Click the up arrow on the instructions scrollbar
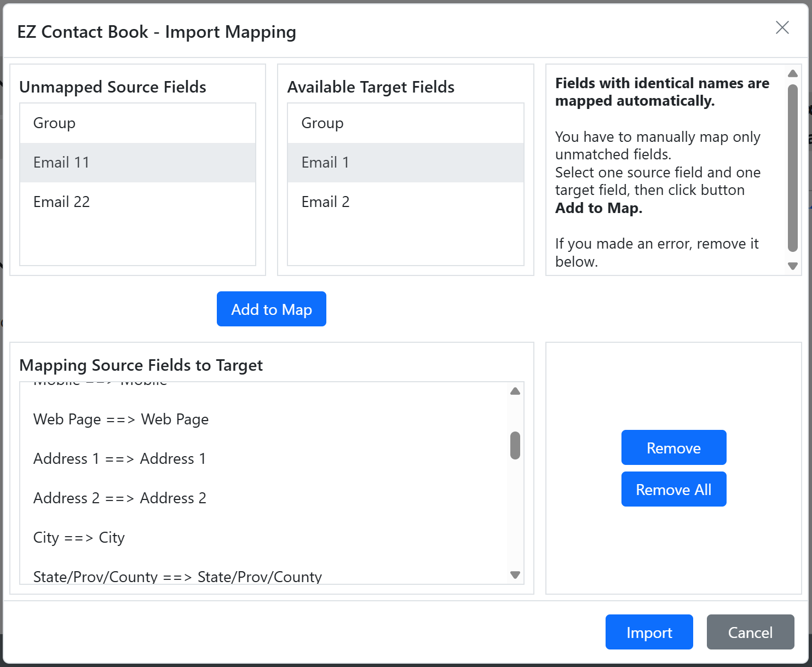 tap(792, 73)
